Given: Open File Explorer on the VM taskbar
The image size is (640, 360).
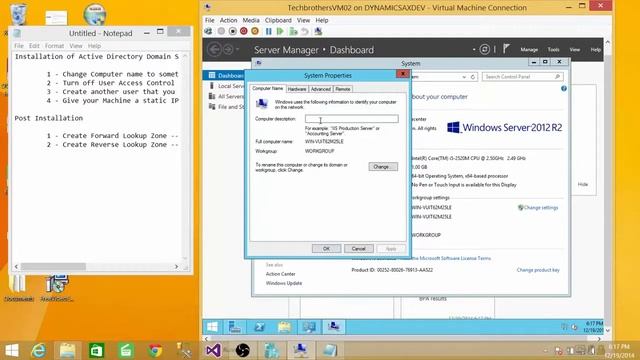Looking at the screenshot, I should pyautogui.click(x=284, y=327).
